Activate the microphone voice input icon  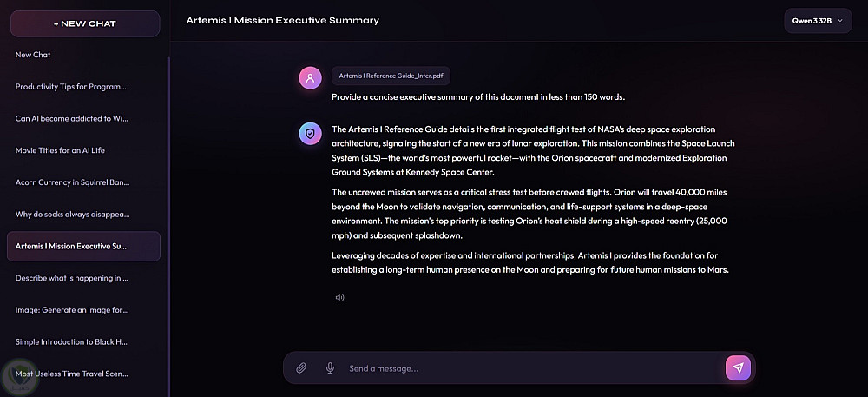click(x=330, y=368)
